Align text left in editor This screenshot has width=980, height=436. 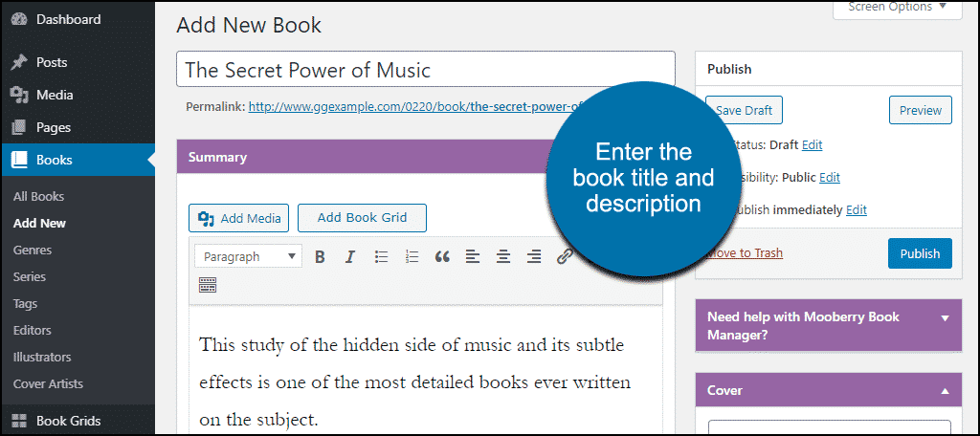[x=473, y=256]
